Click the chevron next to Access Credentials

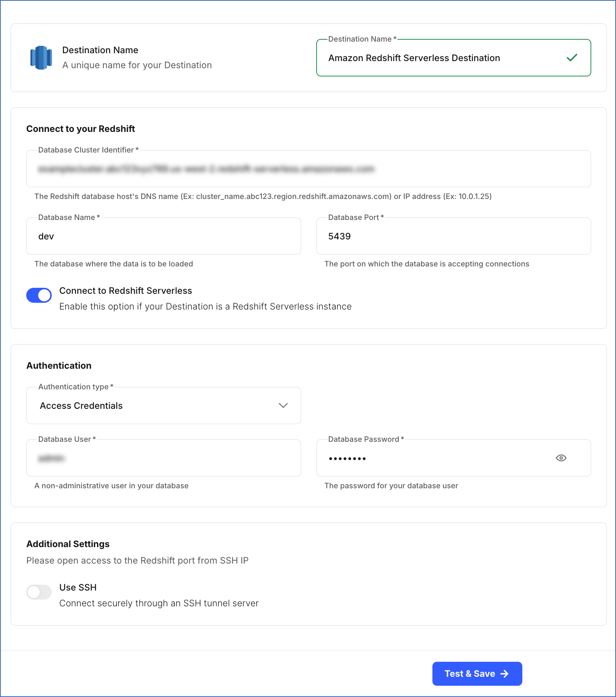tap(283, 405)
